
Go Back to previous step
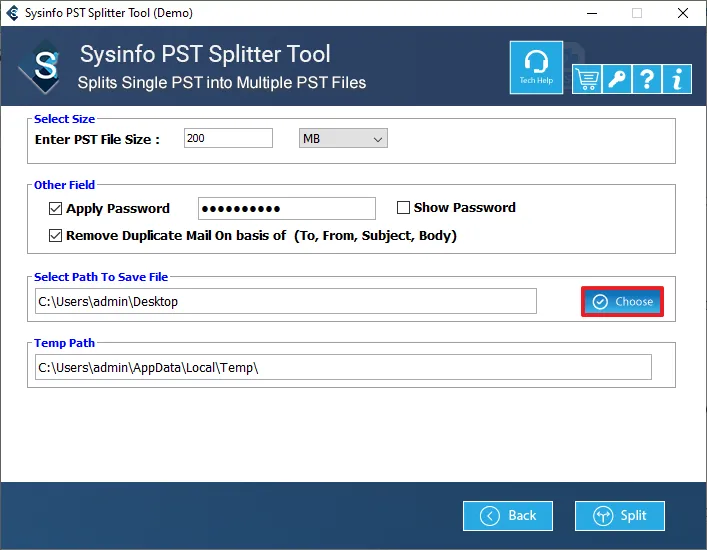[508, 516]
